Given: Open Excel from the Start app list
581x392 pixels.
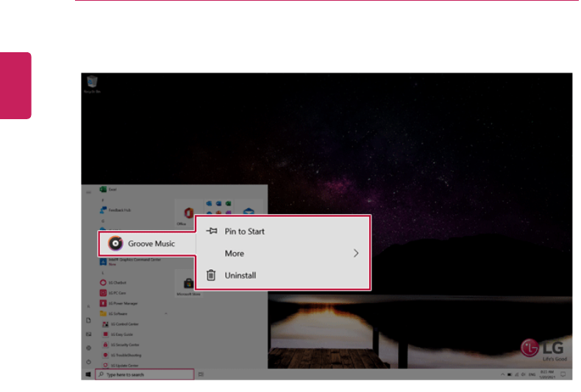Looking at the screenshot, I should coord(108,189).
